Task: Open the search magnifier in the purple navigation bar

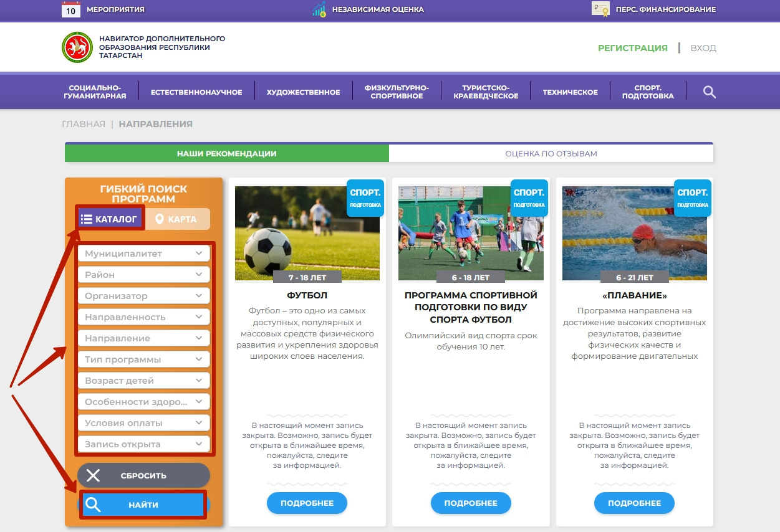Action: coord(709,91)
